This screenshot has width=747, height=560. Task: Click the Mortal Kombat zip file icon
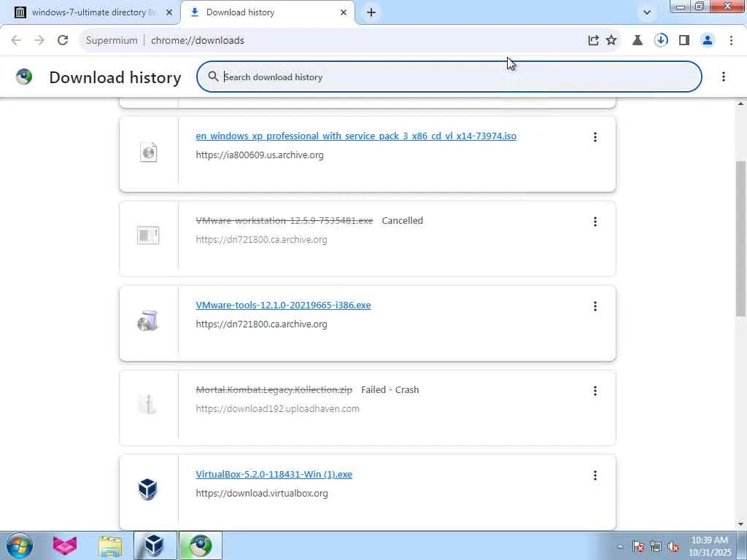[x=147, y=404]
